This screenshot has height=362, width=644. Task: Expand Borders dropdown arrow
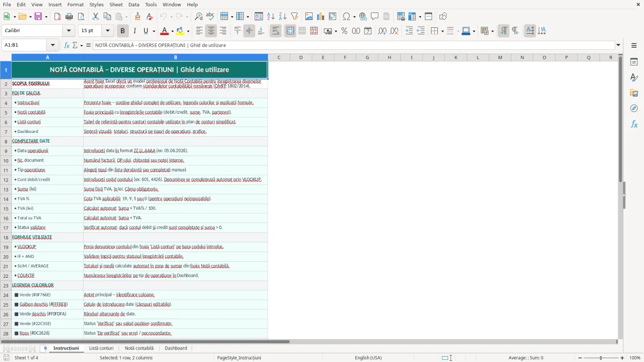[442, 31]
